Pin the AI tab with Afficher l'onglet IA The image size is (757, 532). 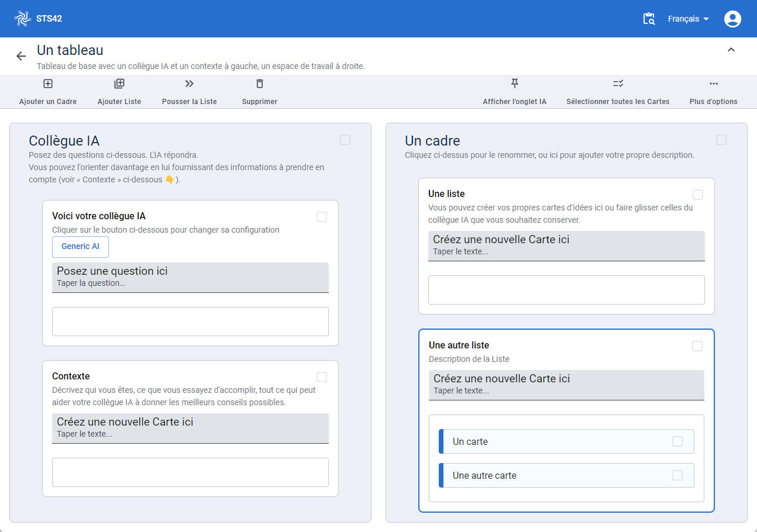pos(514,84)
